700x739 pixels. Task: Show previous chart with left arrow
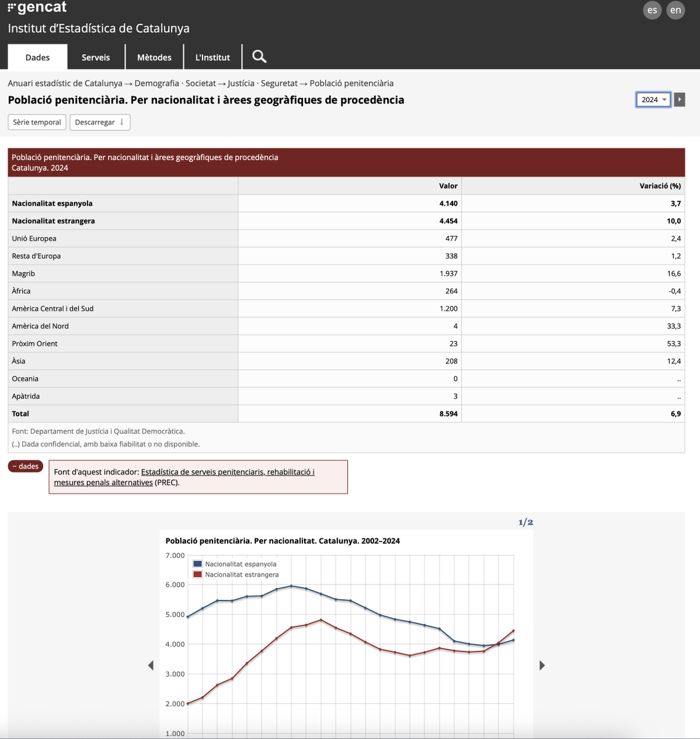point(151,665)
